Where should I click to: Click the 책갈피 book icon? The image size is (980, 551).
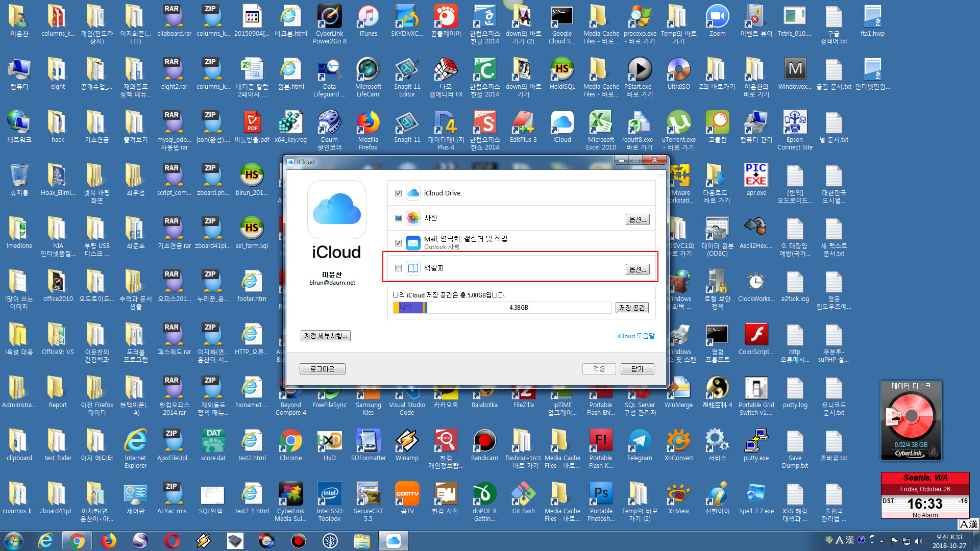413,268
